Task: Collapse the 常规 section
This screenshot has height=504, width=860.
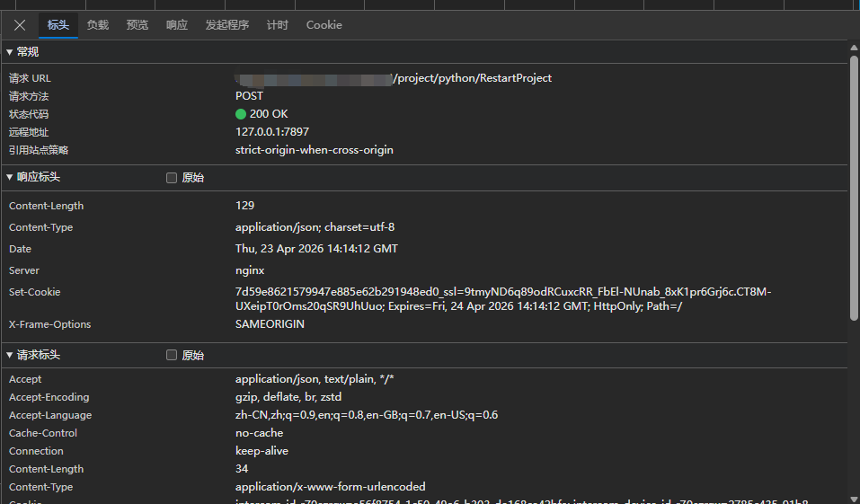Action: click(10, 52)
